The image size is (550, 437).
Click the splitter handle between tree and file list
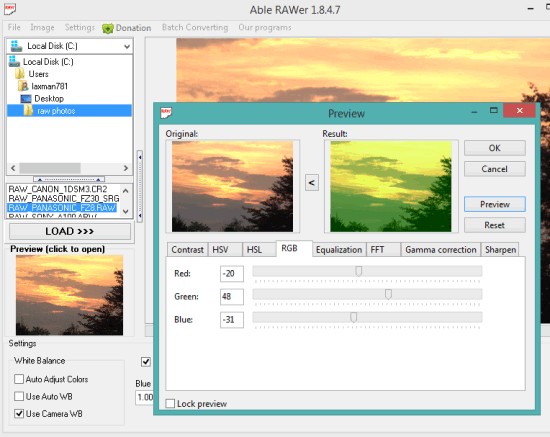coord(69,179)
